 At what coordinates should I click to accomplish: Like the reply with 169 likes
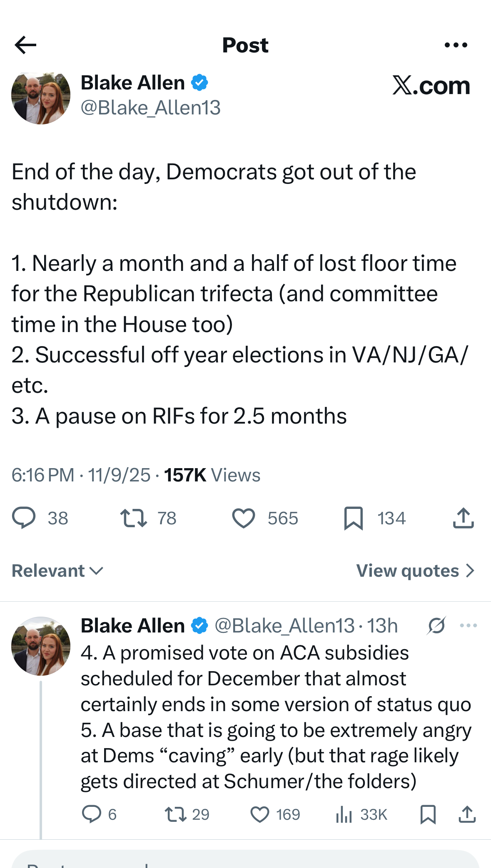pyautogui.click(x=260, y=814)
